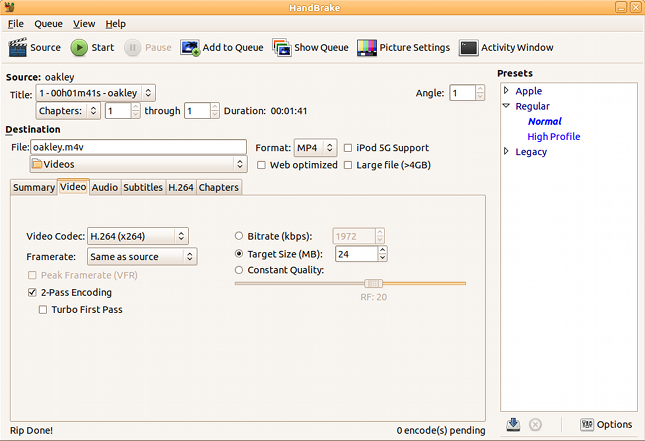
Task: Click the Add to Queue icon
Action: (x=190, y=48)
